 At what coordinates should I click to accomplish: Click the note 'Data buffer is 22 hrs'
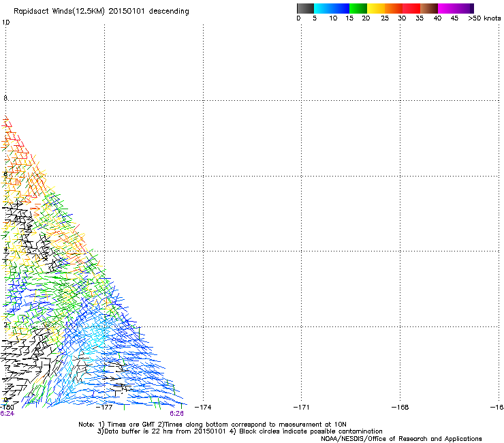click(x=139, y=431)
